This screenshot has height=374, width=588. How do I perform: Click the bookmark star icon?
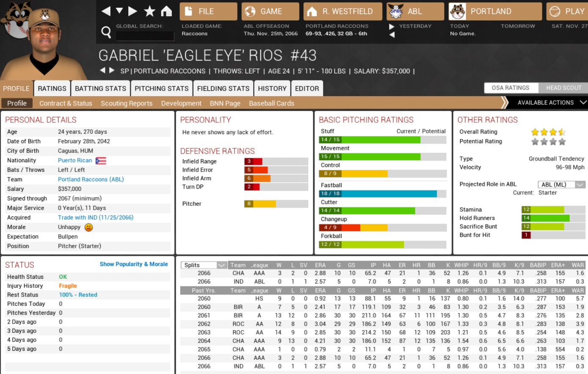coord(149,11)
